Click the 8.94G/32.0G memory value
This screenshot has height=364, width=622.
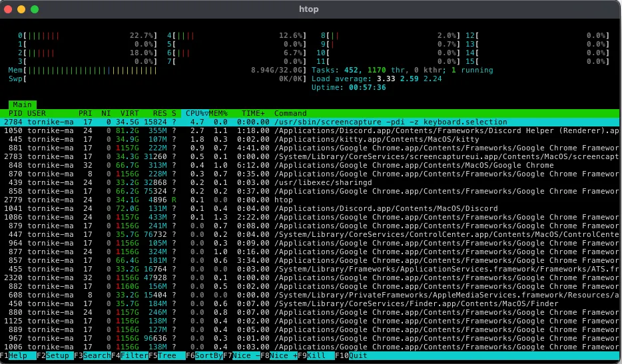pyautogui.click(x=277, y=70)
